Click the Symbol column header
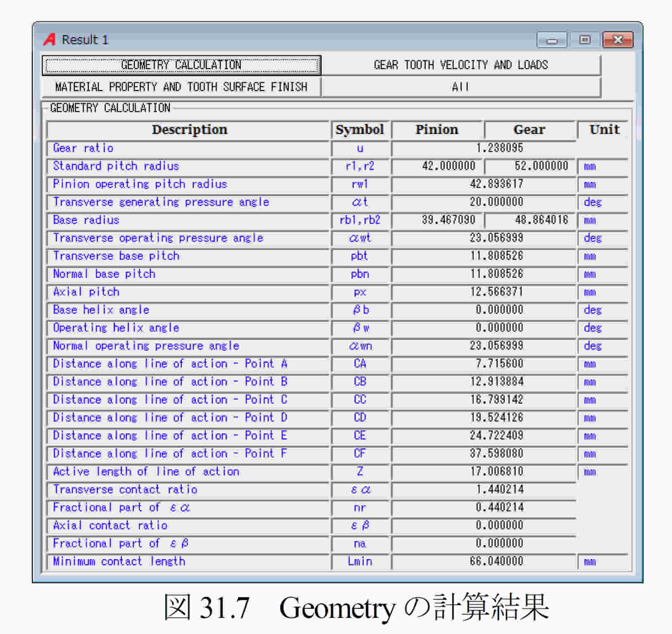672x634 pixels. click(360, 130)
